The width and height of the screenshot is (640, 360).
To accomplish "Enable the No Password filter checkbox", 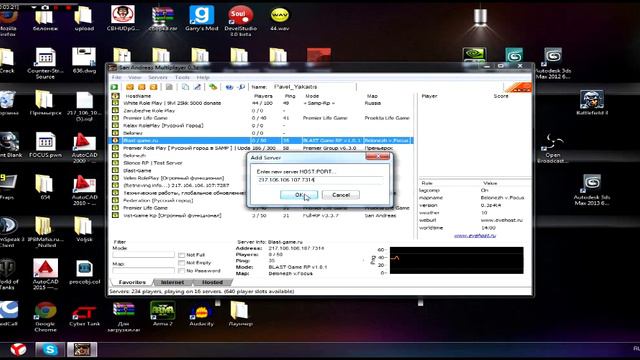I will point(182,271).
